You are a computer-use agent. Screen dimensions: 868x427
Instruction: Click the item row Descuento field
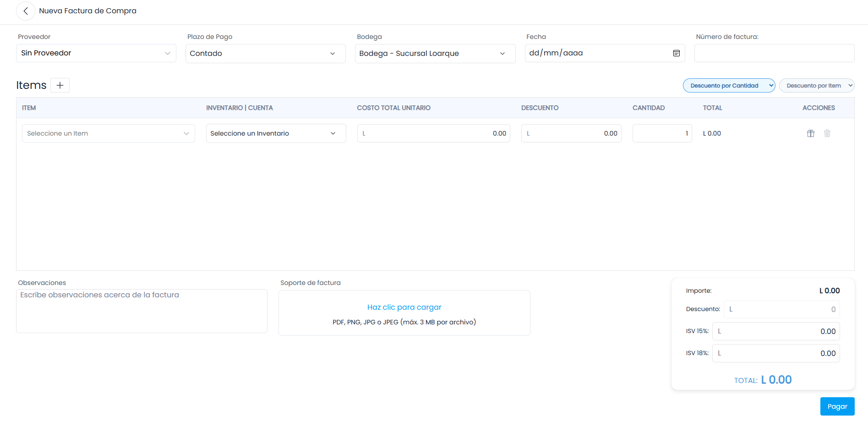coord(571,133)
